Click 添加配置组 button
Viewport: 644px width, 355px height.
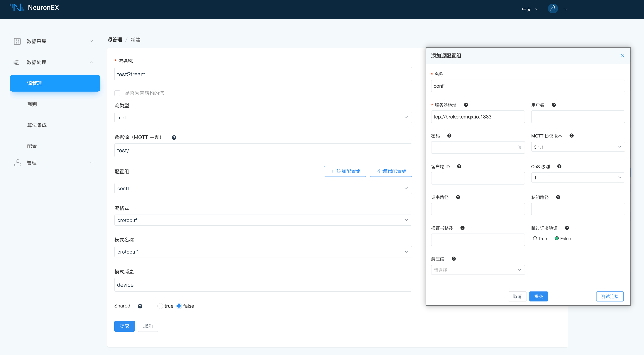point(345,171)
